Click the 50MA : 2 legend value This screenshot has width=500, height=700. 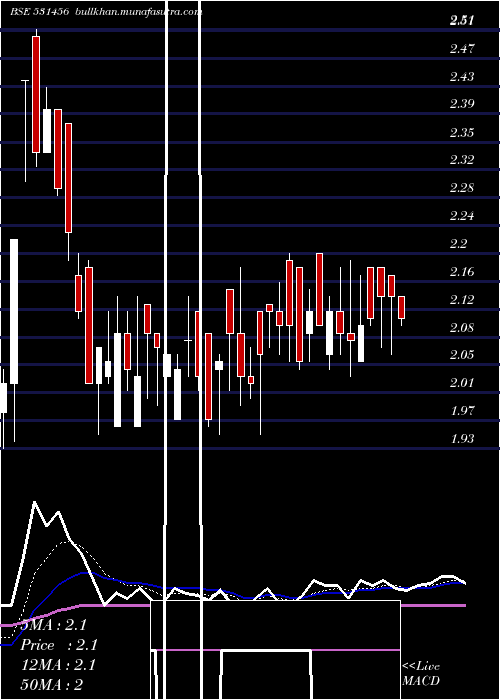[52, 685]
